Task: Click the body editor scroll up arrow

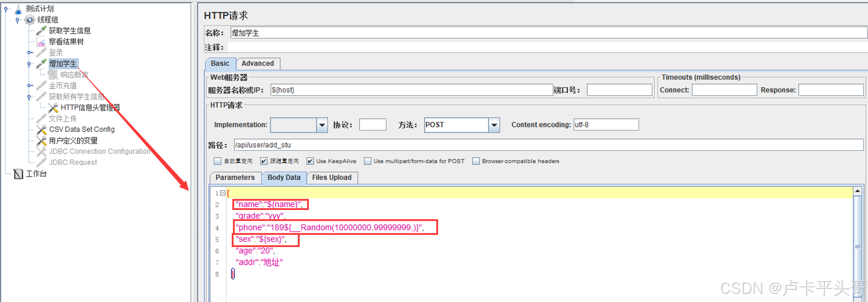Action: click(x=857, y=191)
